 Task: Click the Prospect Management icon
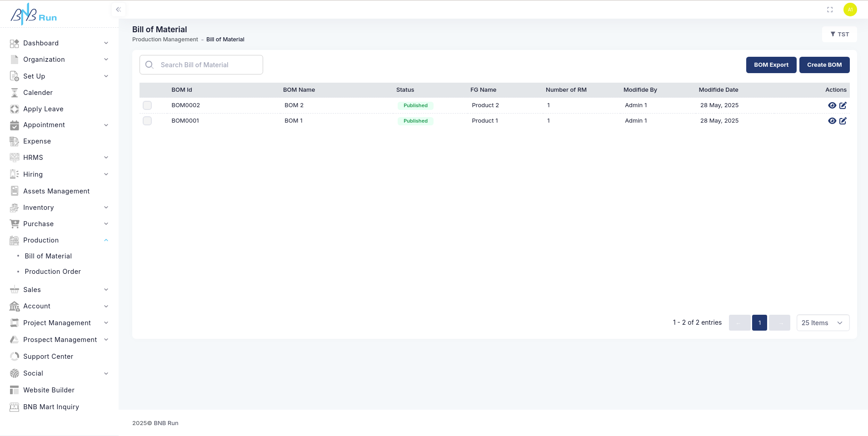[15, 340]
